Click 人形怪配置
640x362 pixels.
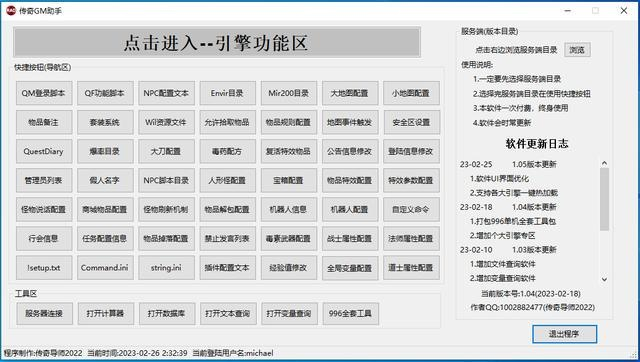point(228,180)
